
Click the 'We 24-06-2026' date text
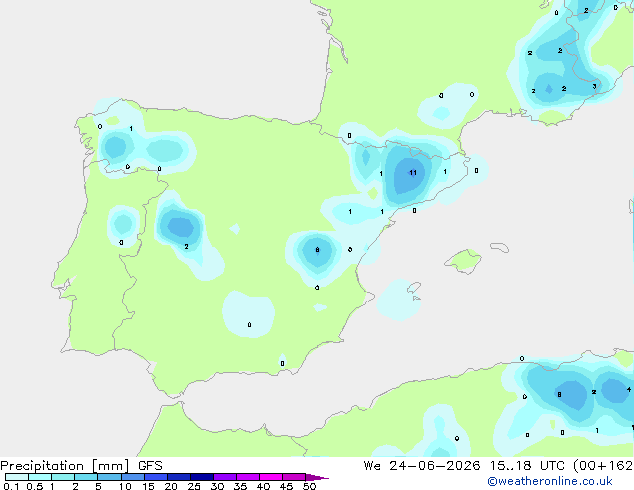(422, 466)
